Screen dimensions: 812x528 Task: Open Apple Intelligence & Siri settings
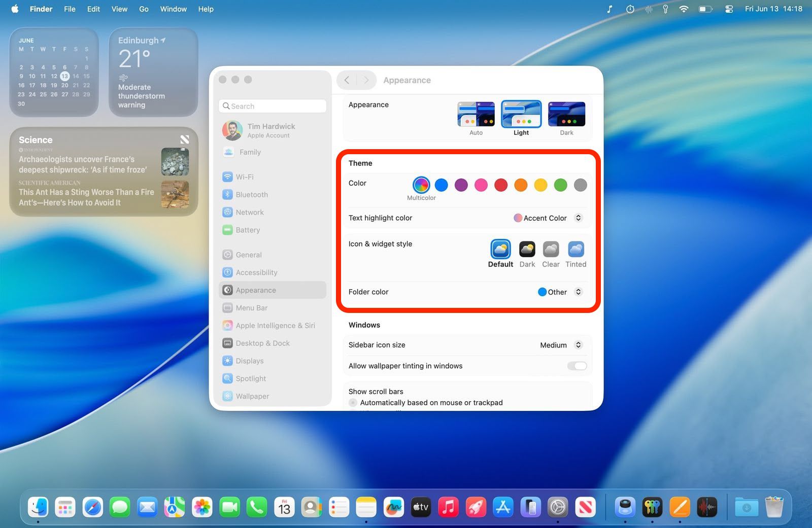point(275,325)
